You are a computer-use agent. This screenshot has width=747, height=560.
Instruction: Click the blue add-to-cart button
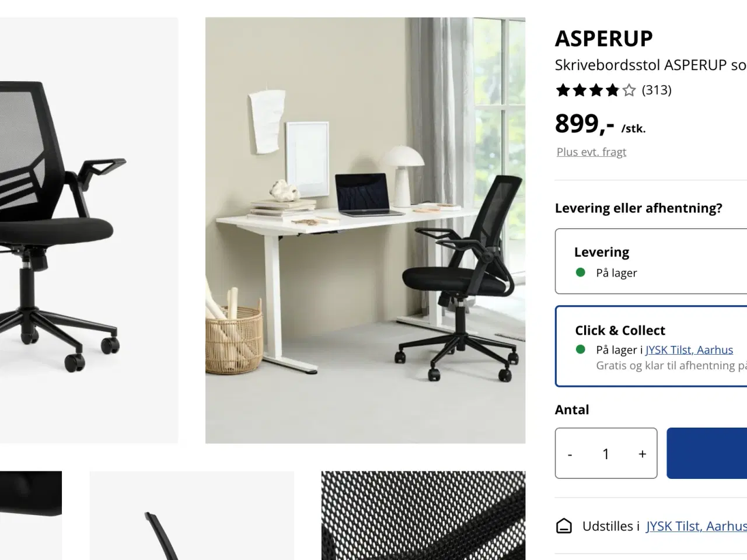click(707, 453)
